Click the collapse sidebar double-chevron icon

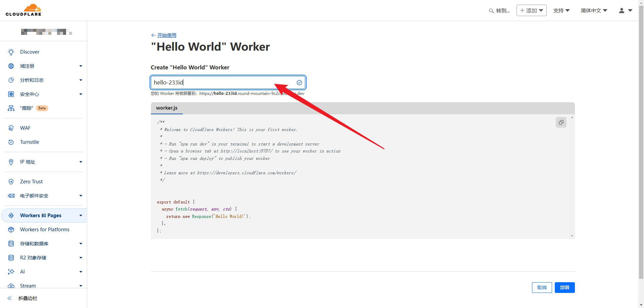tap(9, 298)
